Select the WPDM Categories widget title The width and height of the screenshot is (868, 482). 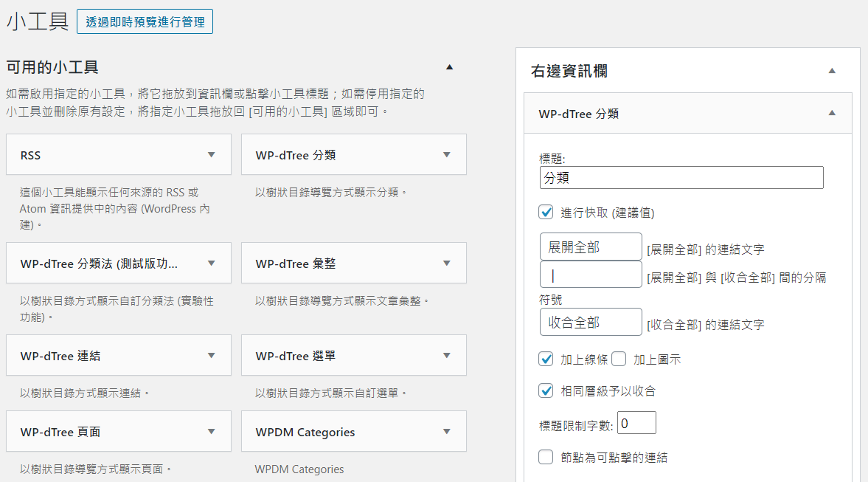click(x=305, y=432)
